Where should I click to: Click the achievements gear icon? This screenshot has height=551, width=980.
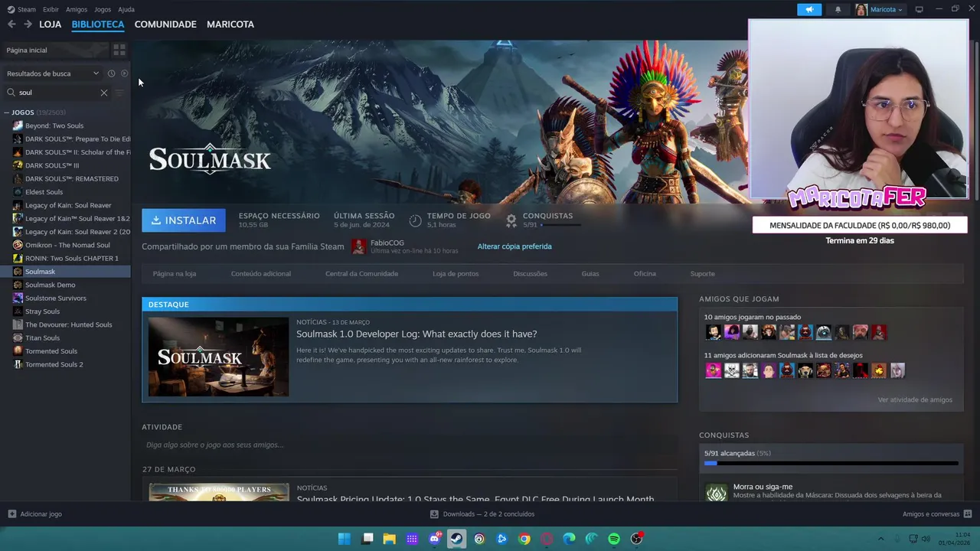(511, 220)
